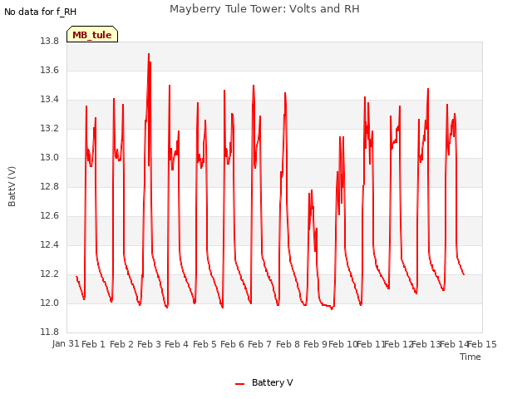This screenshot has width=532, height=399.
Task: Click the 13.2 y-axis tick value
Action: [x=50, y=129]
